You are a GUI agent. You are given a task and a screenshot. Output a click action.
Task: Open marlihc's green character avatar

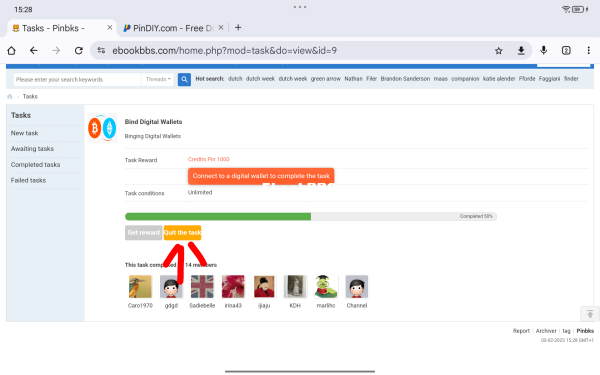point(326,286)
